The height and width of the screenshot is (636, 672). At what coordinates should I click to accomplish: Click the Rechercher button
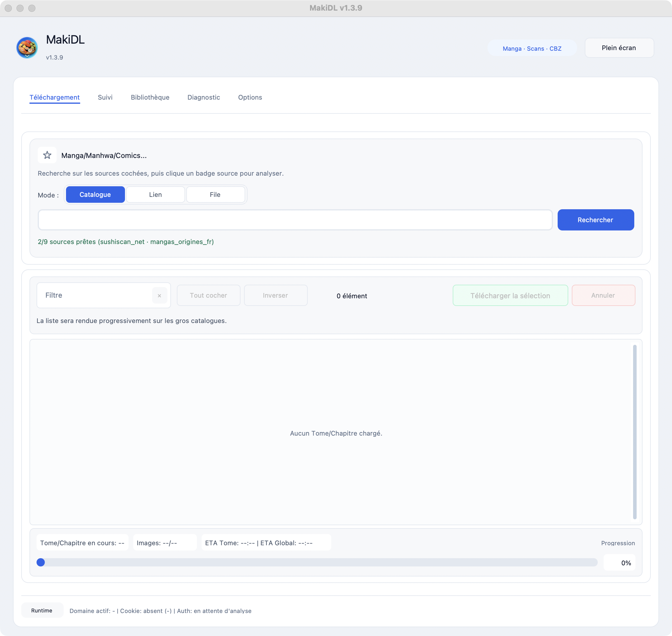tap(596, 220)
